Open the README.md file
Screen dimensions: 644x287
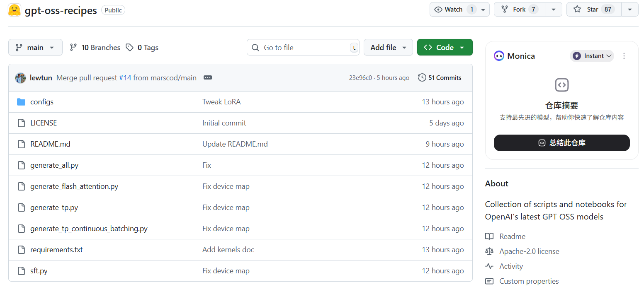tap(50, 144)
